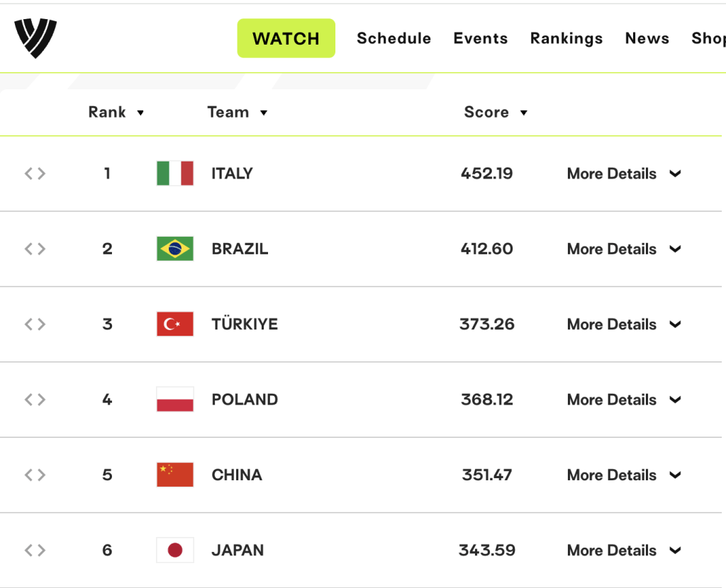The image size is (726, 588).
Task: Click the Poland flag icon
Action: (x=175, y=400)
